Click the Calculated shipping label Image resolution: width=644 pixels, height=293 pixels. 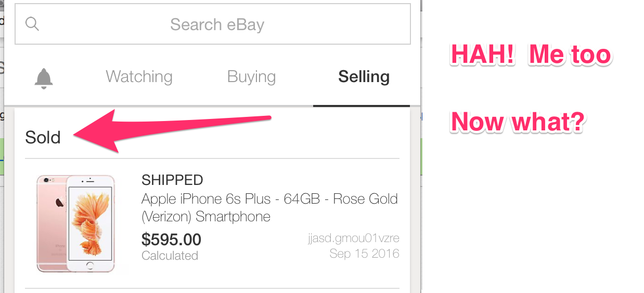[x=170, y=256]
